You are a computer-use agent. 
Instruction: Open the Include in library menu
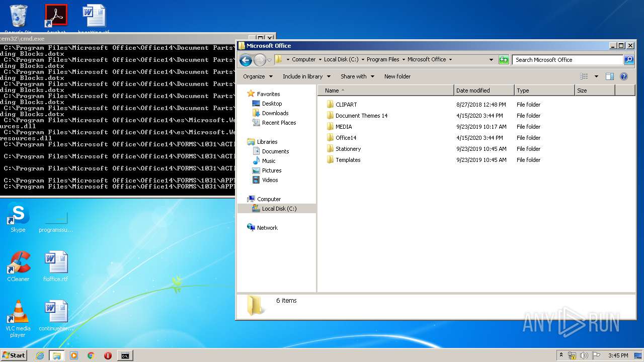click(306, 76)
